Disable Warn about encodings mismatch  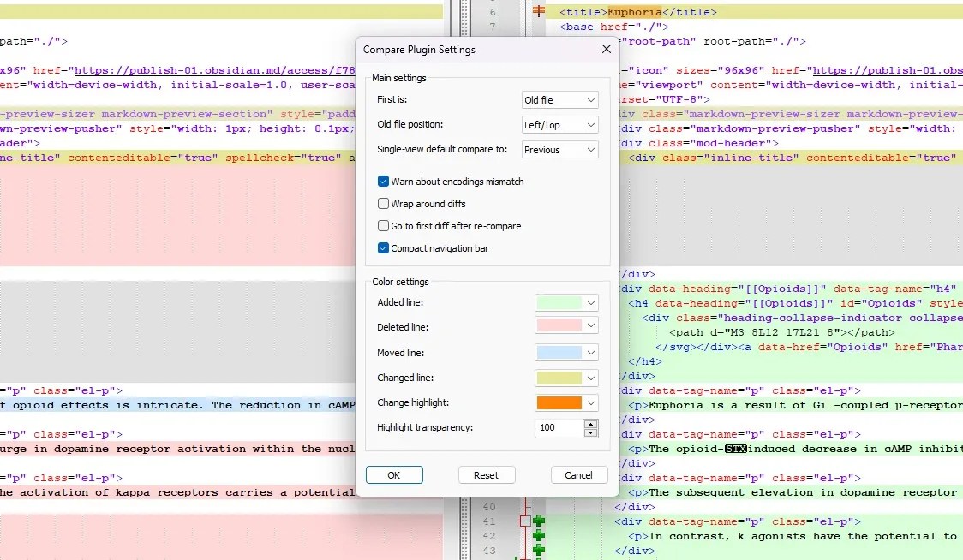click(x=384, y=182)
